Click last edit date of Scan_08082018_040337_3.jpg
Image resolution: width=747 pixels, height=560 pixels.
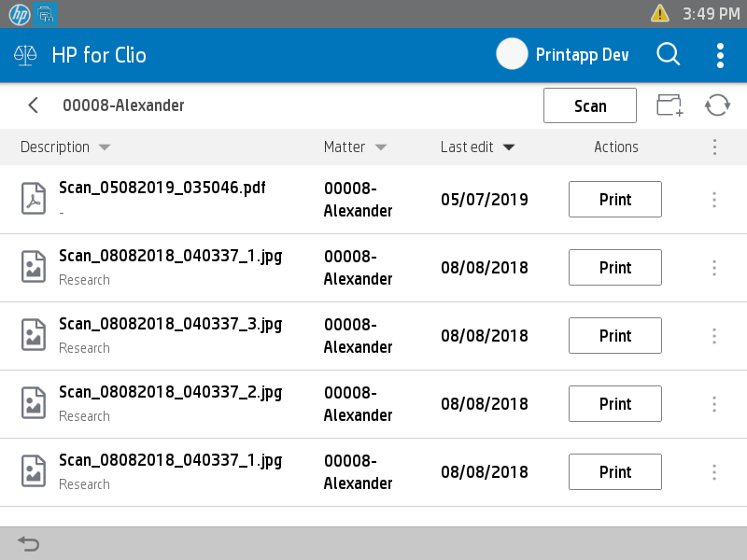click(x=485, y=336)
